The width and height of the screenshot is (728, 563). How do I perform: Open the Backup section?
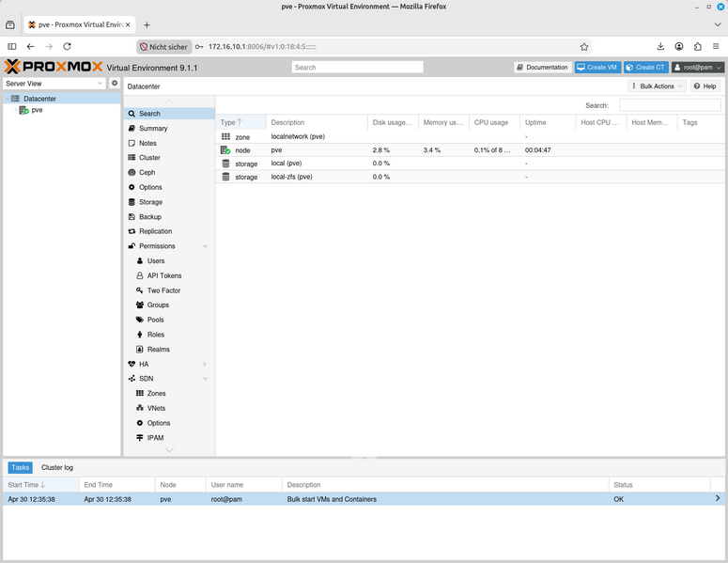click(x=169, y=216)
